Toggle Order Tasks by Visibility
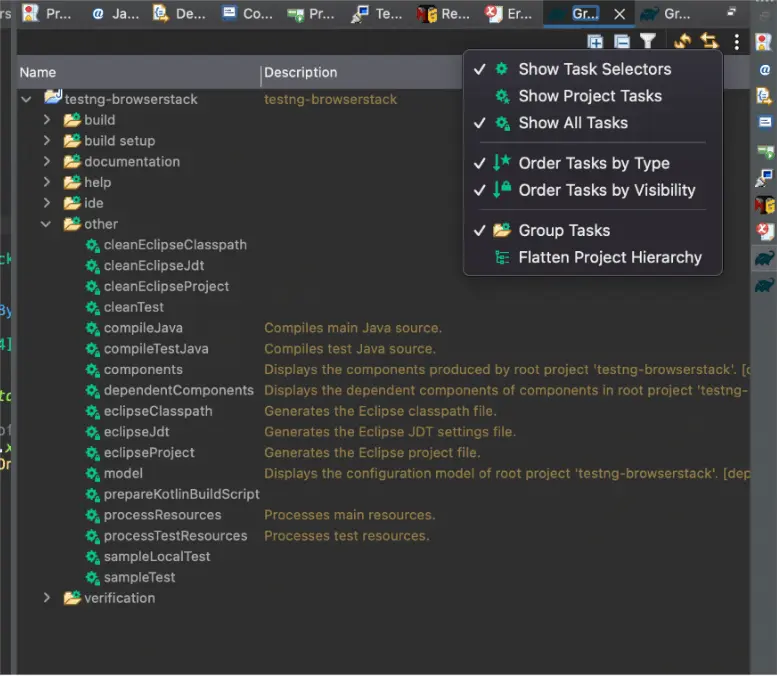The width and height of the screenshot is (777, 676). click(x=606, y=190)
